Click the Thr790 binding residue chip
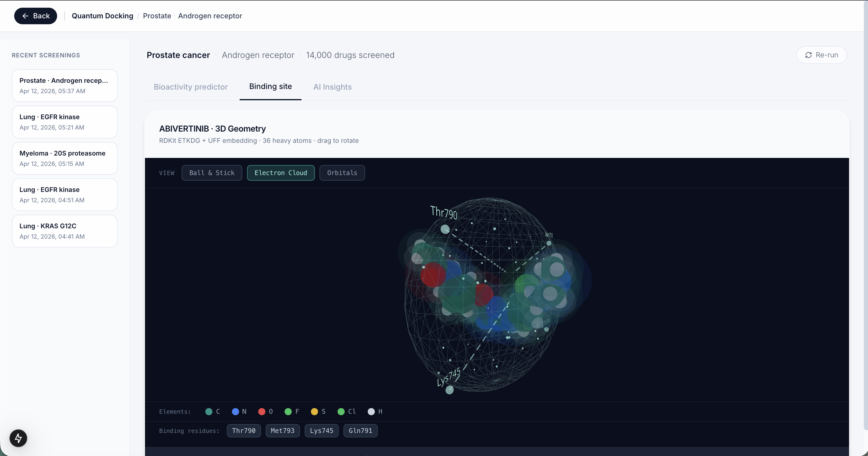Viewport: 868px width, 456px height. (243, 430)
